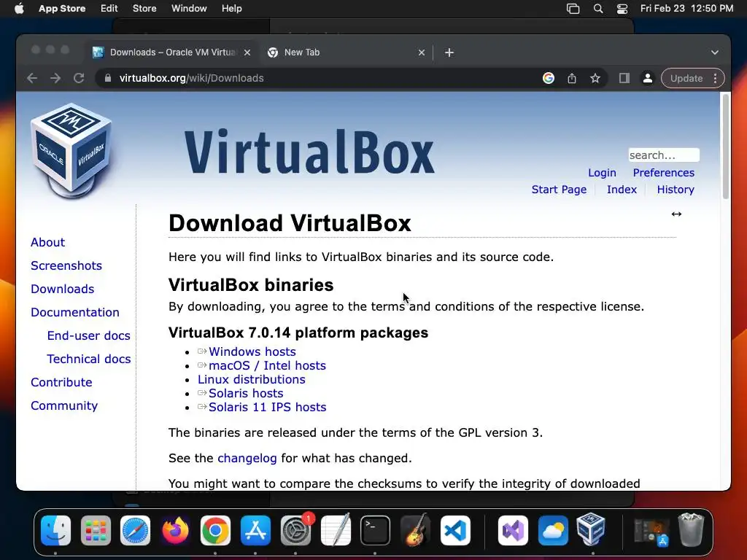Open GarageBand from the Dock
This screenshot has height=560, width=747.
[415, 530]
